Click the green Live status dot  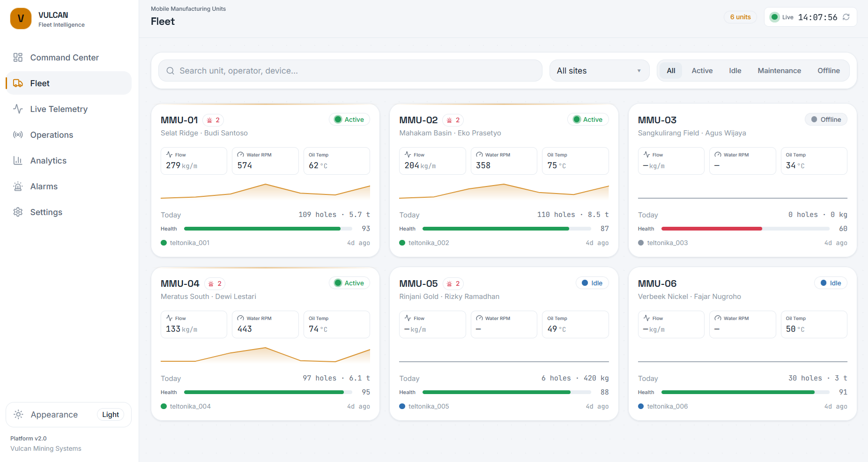775,17
